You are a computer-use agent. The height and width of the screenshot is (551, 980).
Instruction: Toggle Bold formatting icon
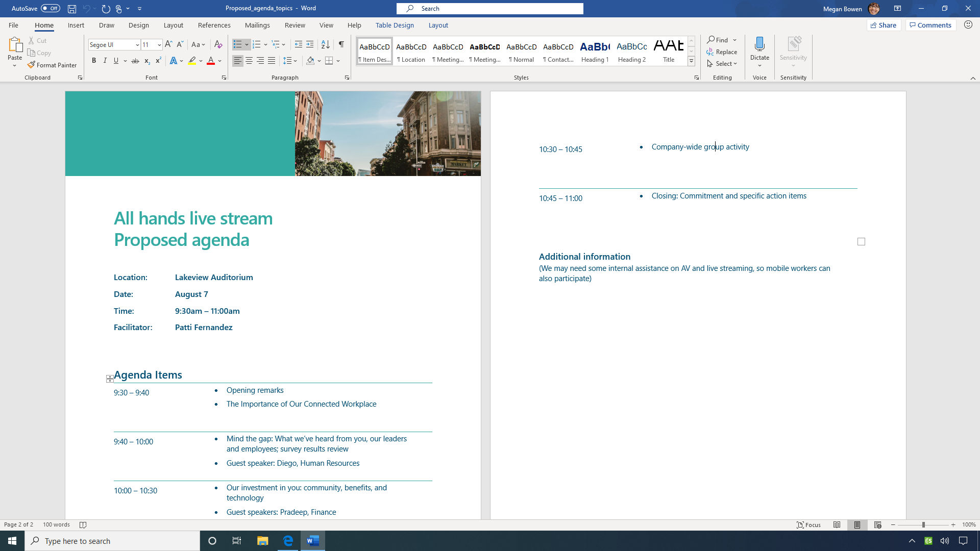pos(93,61)
